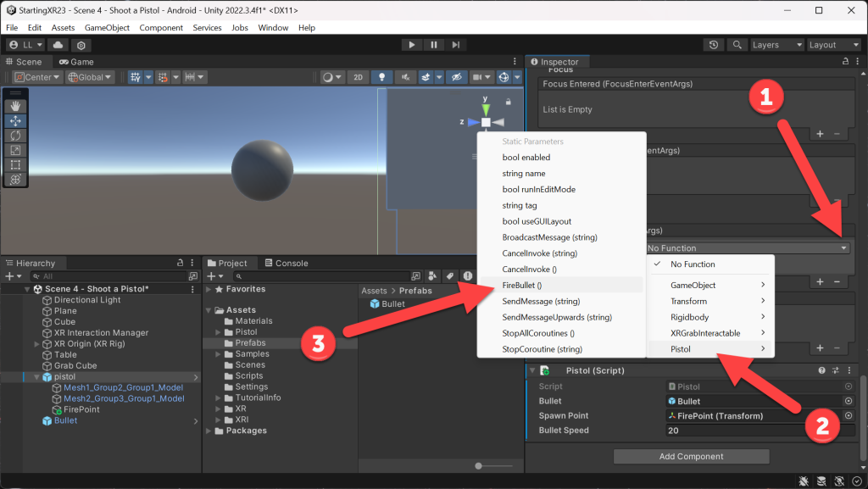This screenshot has width=868, height=489.
Task: Collapse Scene 4 - Shoot a Pistol
Action: (27, 289)
